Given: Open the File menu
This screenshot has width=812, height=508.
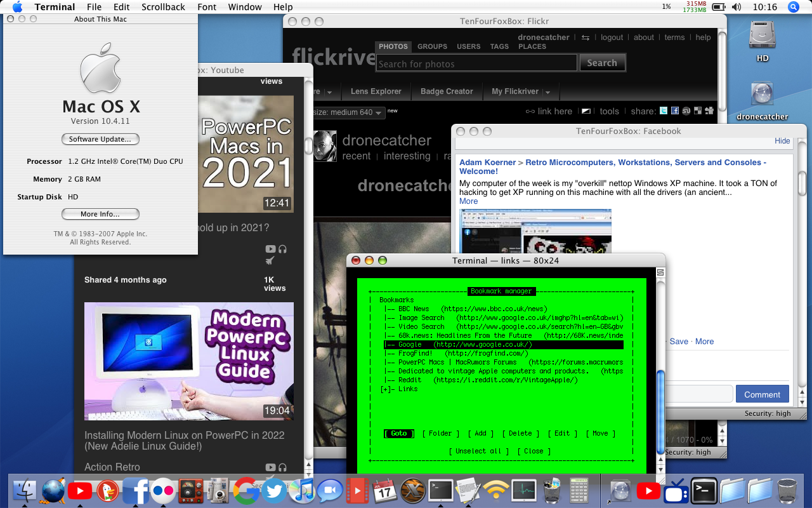Looking at the screenshot, I should [94, 7].
